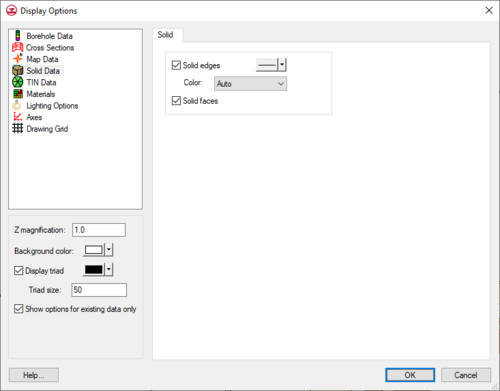
Task: Toggle Show options for existing data only
Action: coord(19,309)
